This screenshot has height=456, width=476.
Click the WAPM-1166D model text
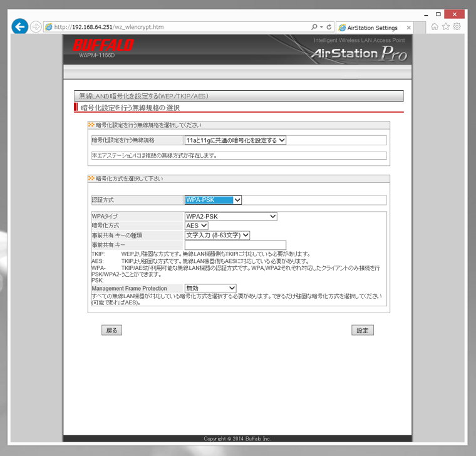coord(96,55)
